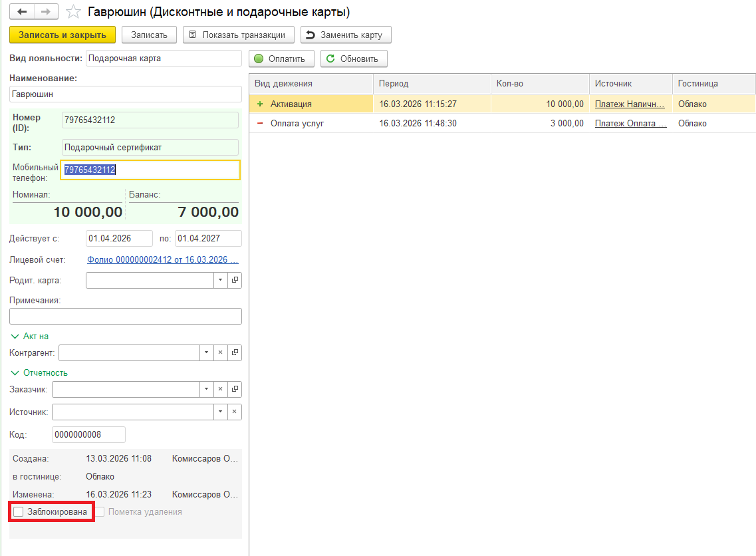
Task: Click the forward navigation arrow
Action: pos(46,12)
